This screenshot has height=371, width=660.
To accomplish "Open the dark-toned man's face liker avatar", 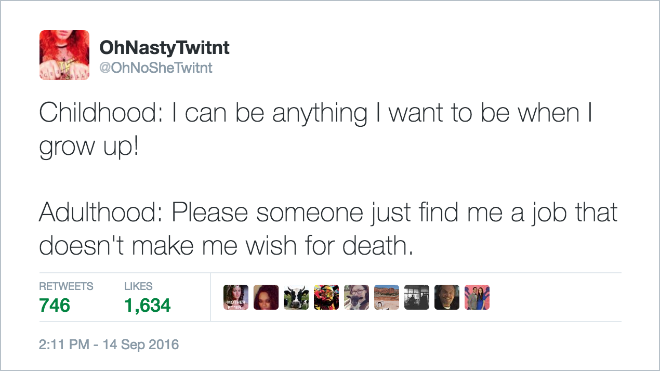I will (x=447, y=297).
